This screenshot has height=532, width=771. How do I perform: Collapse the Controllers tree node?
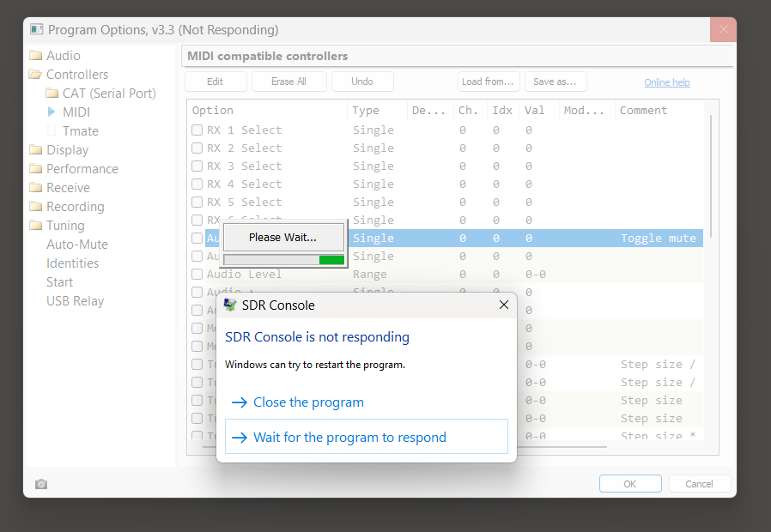point(35,75)
